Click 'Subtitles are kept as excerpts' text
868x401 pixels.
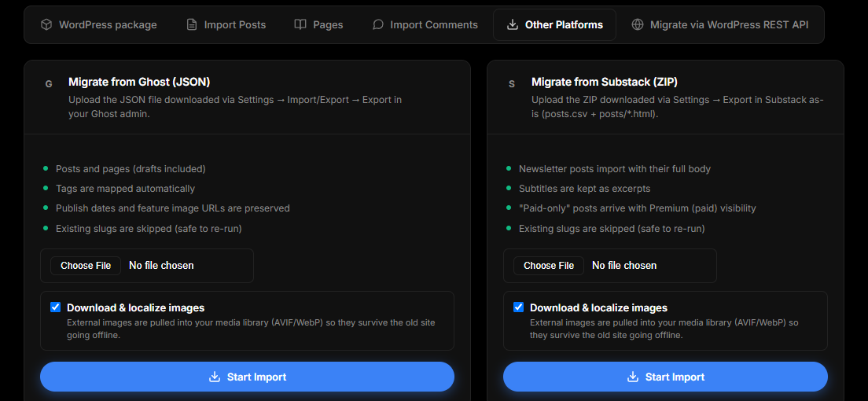click(x=585, y=189)
